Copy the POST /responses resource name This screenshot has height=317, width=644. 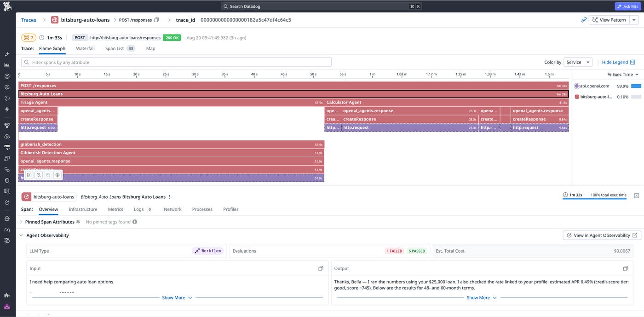pos(156,20)
